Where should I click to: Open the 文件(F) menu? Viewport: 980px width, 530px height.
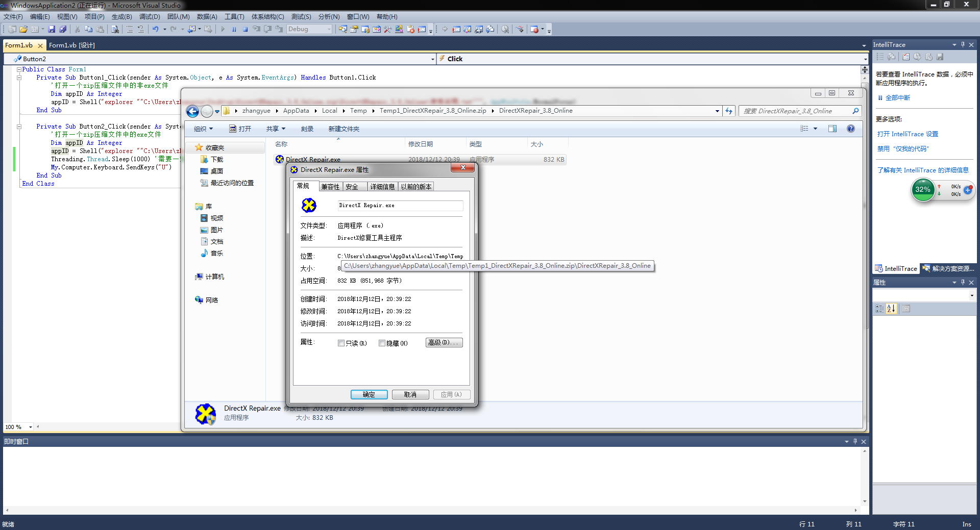(x=13, y=17)
